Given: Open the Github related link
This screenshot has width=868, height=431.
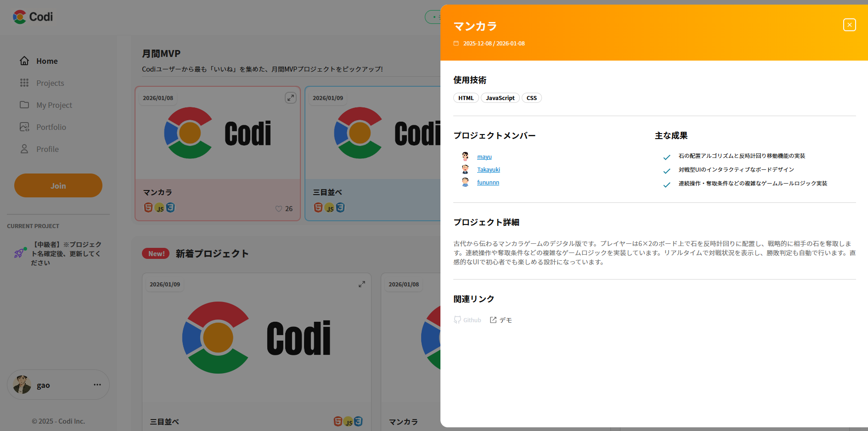Looking at the screenshot, I should coord(468,320).
